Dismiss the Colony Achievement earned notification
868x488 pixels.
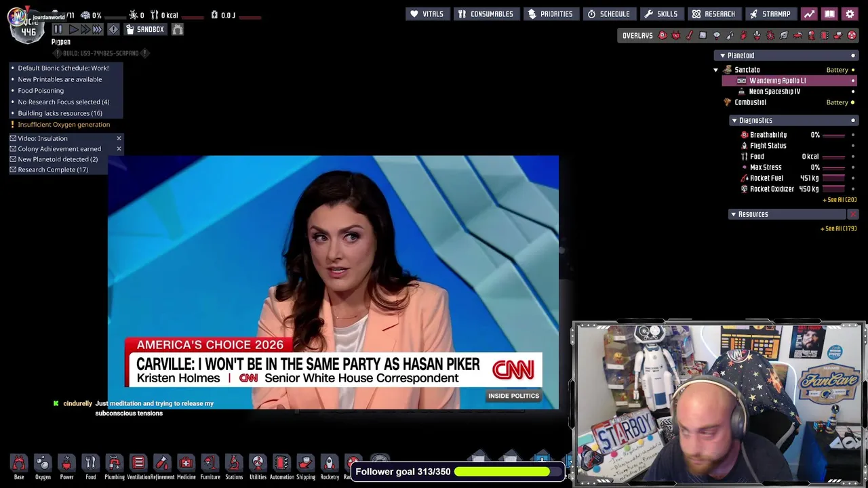[x=119, y=149]
